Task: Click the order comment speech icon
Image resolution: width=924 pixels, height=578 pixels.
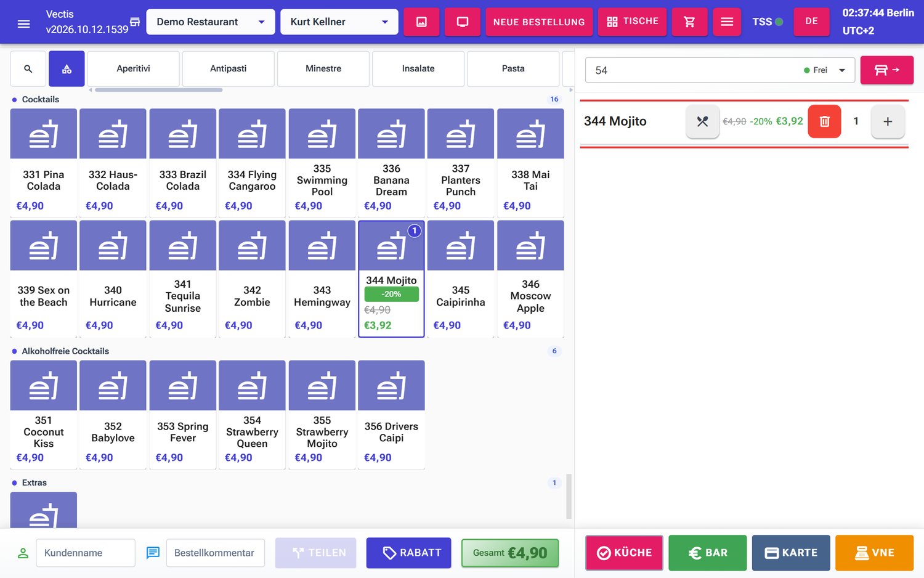Action: [153, 553]
